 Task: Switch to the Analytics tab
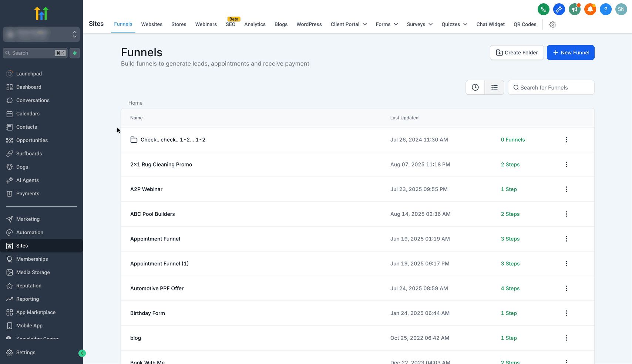255,24
